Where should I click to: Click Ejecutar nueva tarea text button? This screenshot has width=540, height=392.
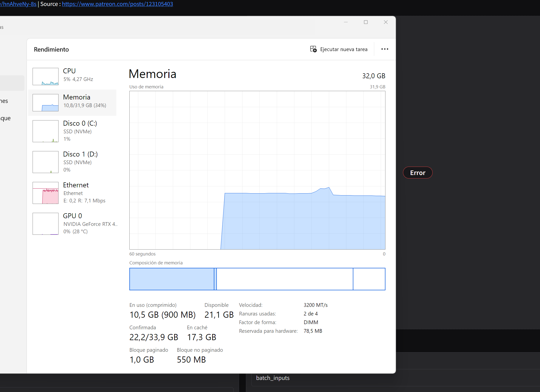pos(343,49)
